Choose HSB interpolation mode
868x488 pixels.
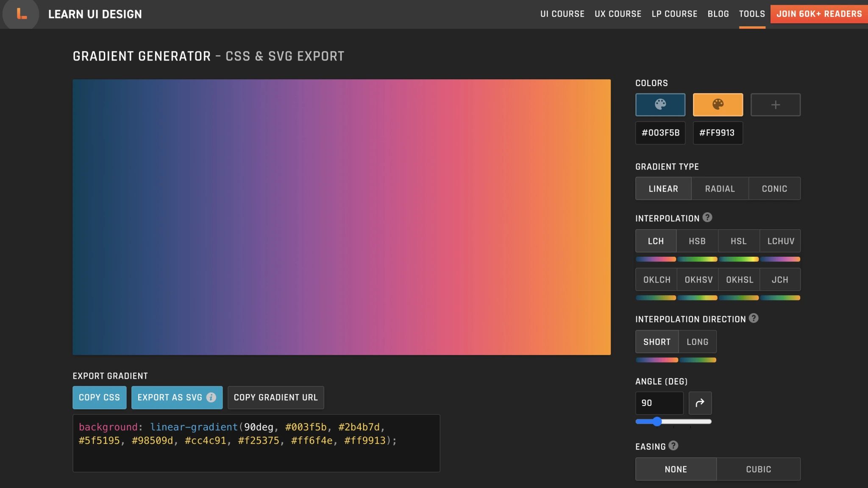coord(697,241)
